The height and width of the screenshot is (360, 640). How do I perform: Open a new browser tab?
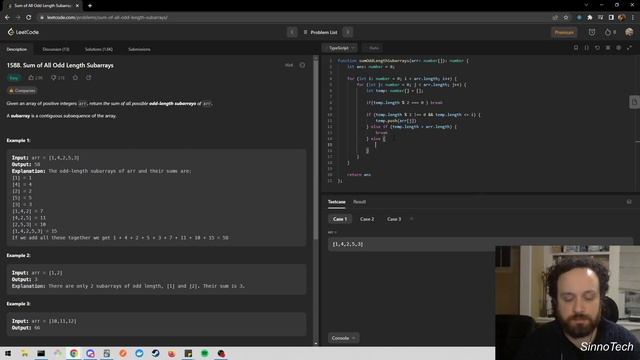[90, 6]
